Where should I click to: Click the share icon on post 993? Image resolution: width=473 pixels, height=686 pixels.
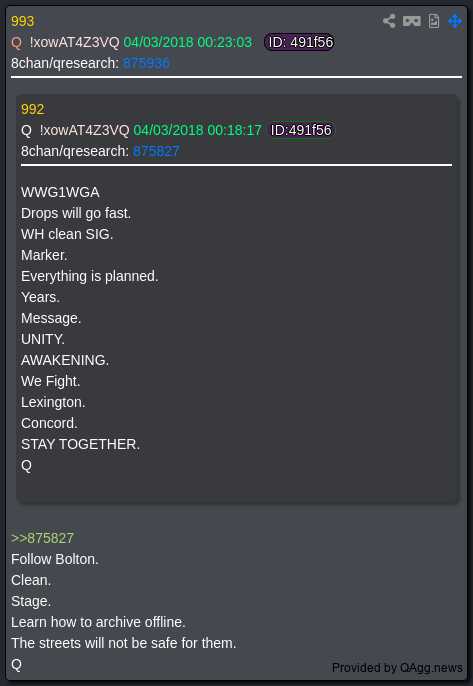(389, 21)
